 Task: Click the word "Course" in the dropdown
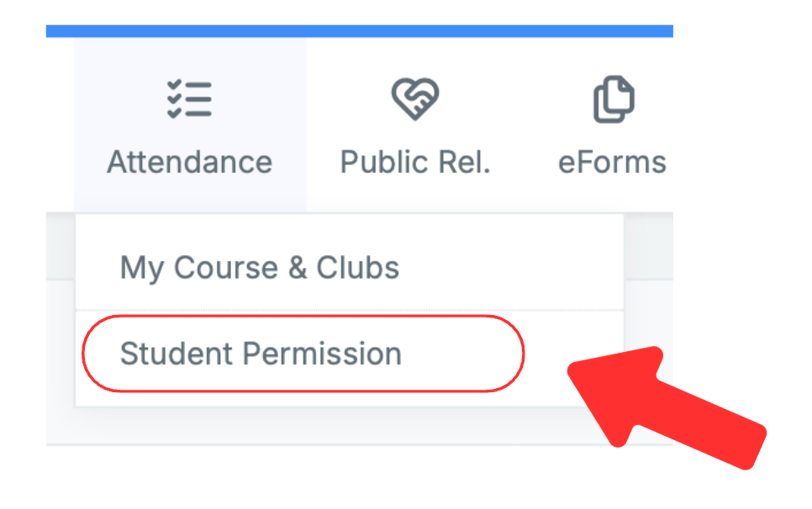click(x=225, y=268)
